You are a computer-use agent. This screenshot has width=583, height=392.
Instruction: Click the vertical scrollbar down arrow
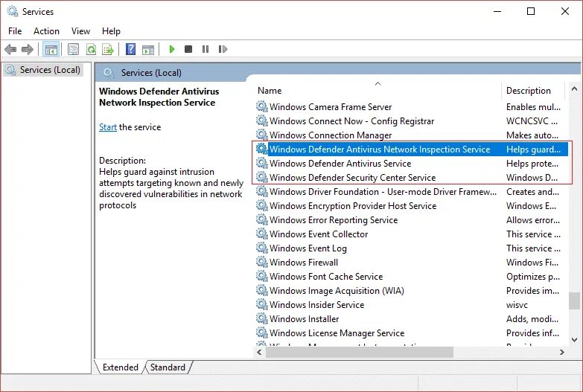point(575,340)
